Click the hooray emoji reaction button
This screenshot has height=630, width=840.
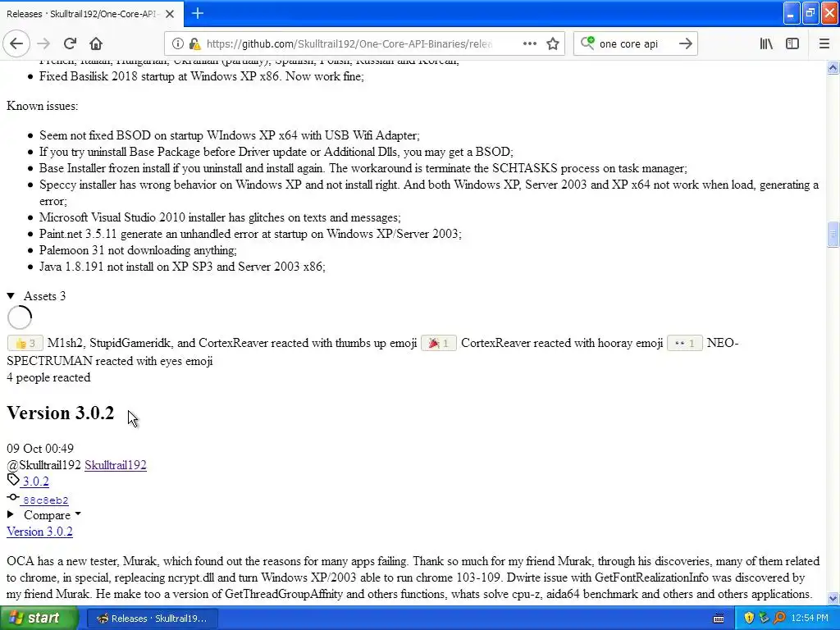pos(438,344)
